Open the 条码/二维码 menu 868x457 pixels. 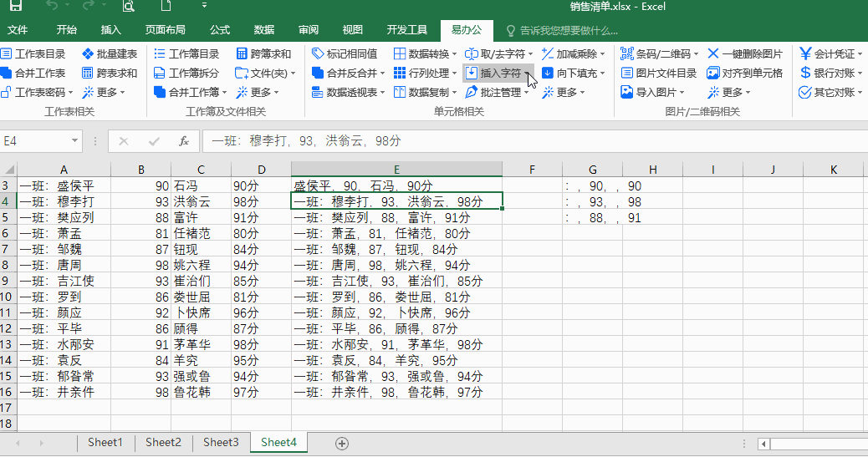(x=659, y=53)
